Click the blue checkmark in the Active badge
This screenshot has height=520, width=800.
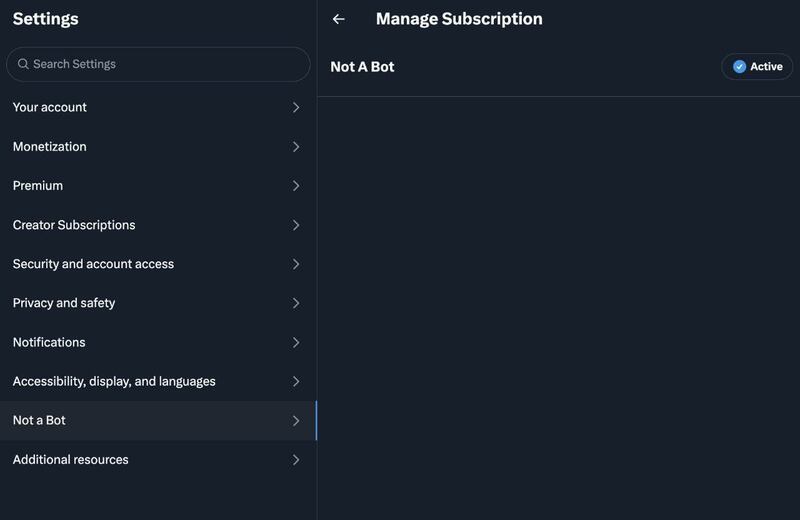point(740,67)
